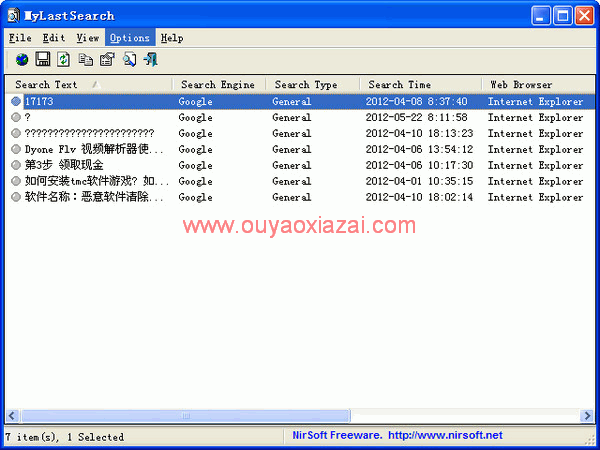Image resolution: width=600 pixels, height=450 pixels.
Task: Sort by the Search Text column header
Action: tap(88, 85)
